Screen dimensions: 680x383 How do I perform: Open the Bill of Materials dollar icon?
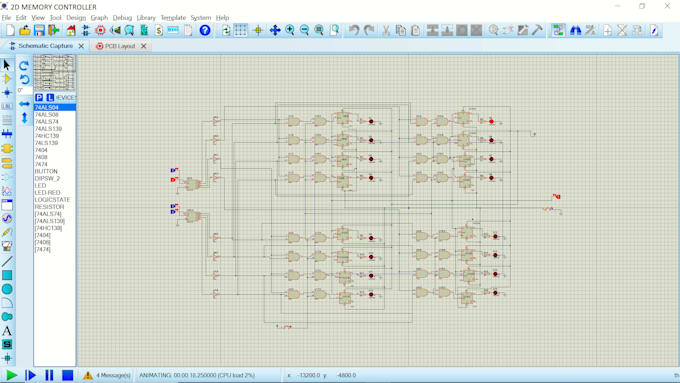159,30
